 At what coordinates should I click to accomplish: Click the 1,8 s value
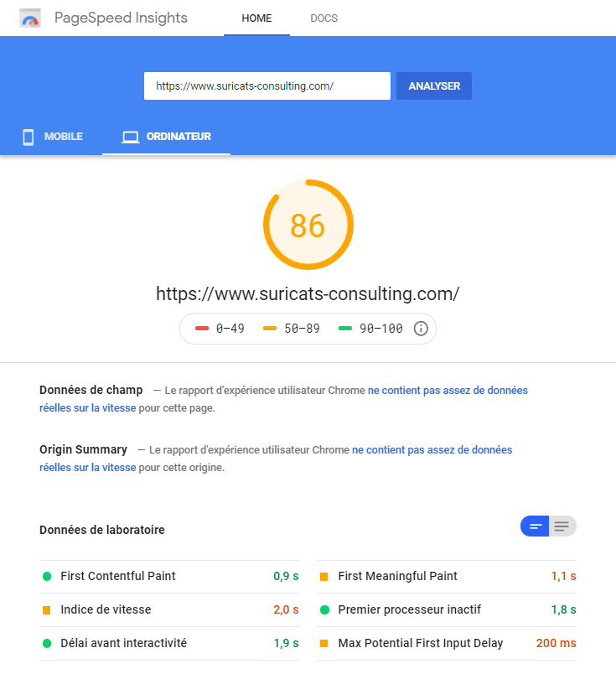tap(563, 610)
